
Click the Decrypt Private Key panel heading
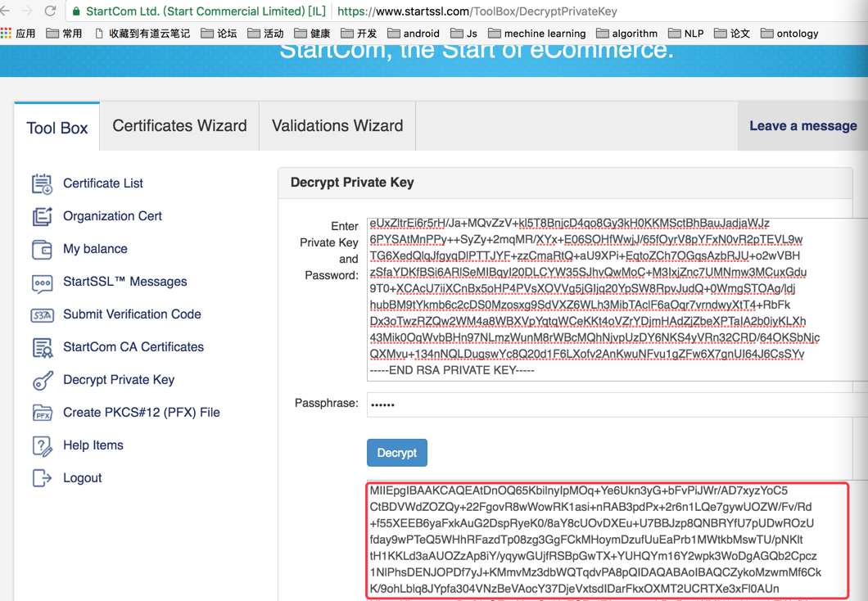click(x=352, y=182)
